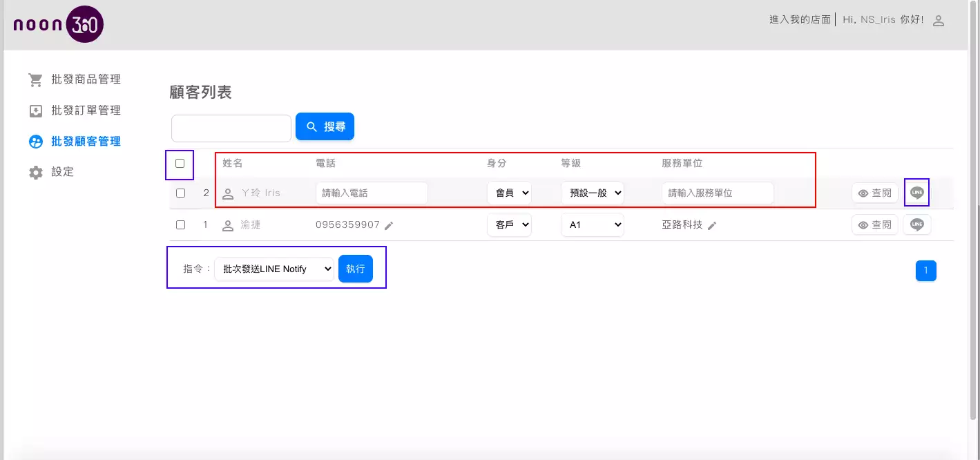This screenshot has height=460, width=980.
Task: View details with 查閱 for 渝捷
Action: click(x=874, y=224)
